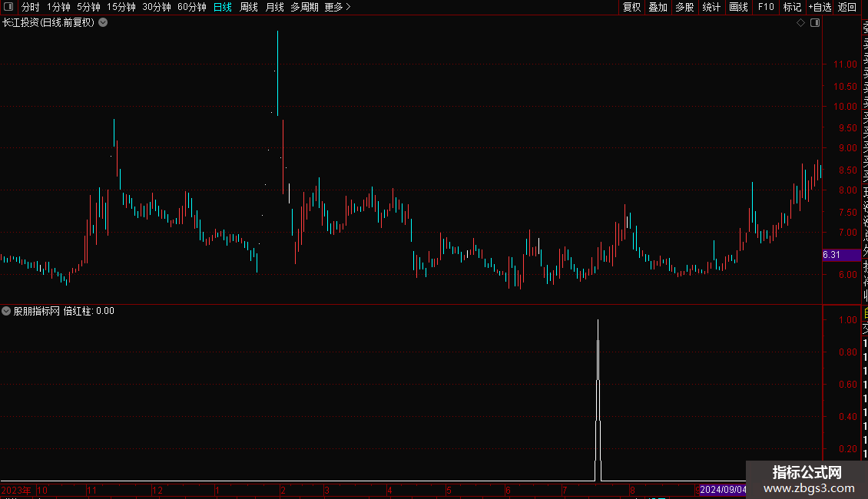Switch to 周线 weekly chart
The height and width of the screenshot is (499, 868).
pos(249,7)
